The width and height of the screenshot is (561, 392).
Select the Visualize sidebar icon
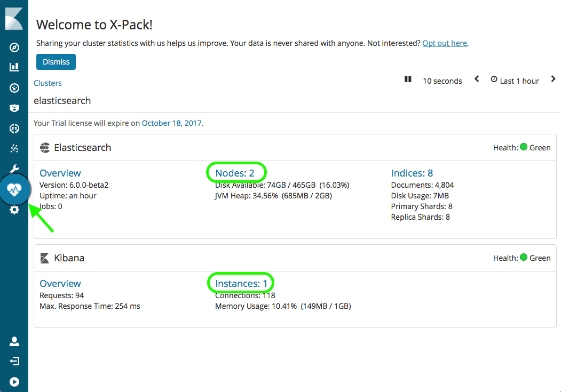[14, 67]
